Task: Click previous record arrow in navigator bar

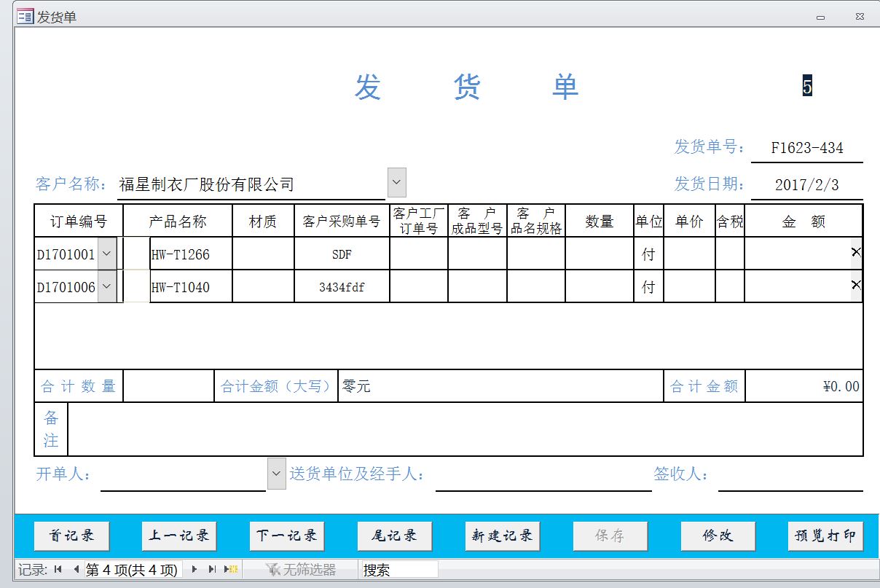Action: pos(76,570)
